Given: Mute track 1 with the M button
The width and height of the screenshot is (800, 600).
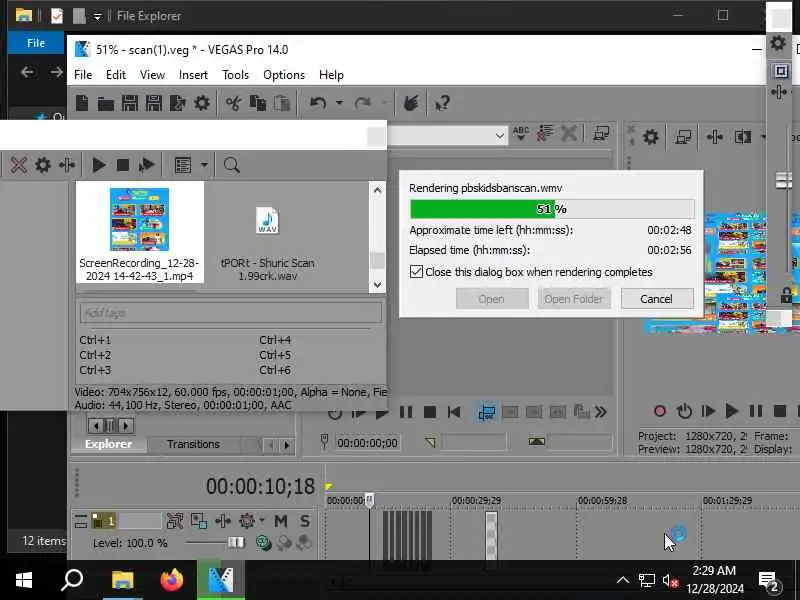Looking at the screenshot, I should click(x=281, y=521).
